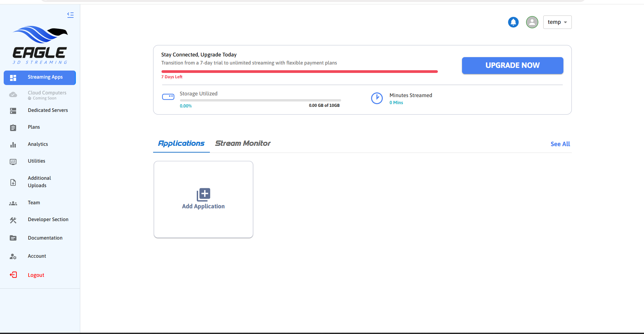Click the Add Application card
Screen dimensions: 644x334
[203, 199]
